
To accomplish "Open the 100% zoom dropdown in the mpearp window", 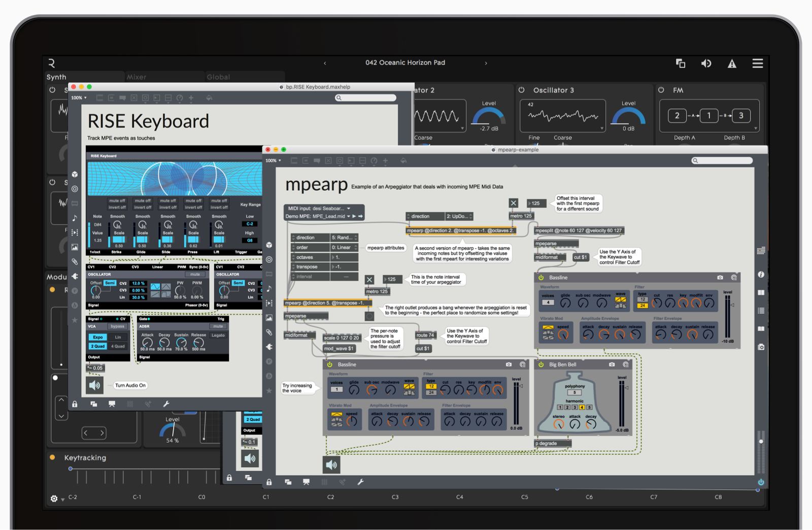I will (x=273, y=161).
